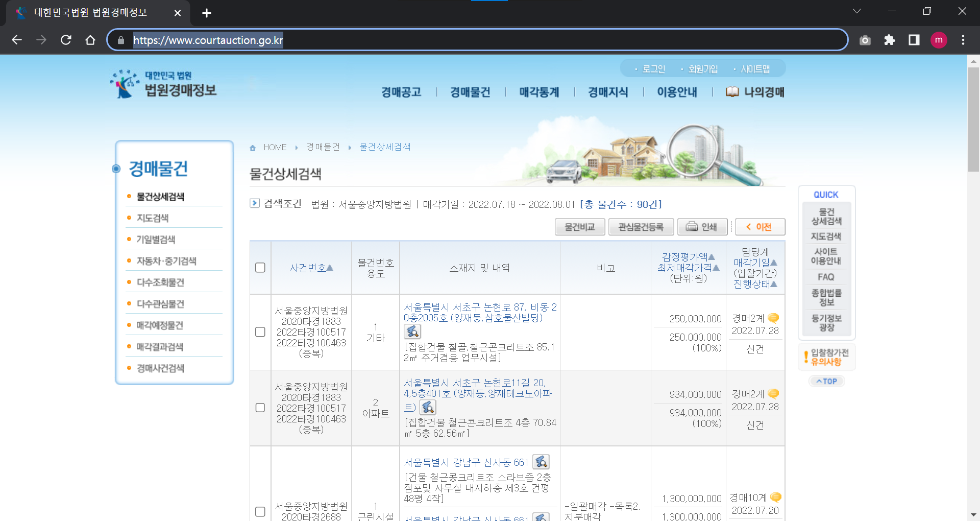Click the camera screenshot extension icon
This screenshot has height=521, width=980.
(865, 40)
